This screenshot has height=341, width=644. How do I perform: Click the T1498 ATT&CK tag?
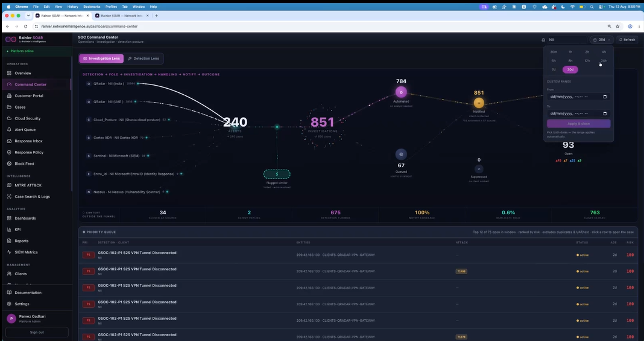(x=461, y=271)
